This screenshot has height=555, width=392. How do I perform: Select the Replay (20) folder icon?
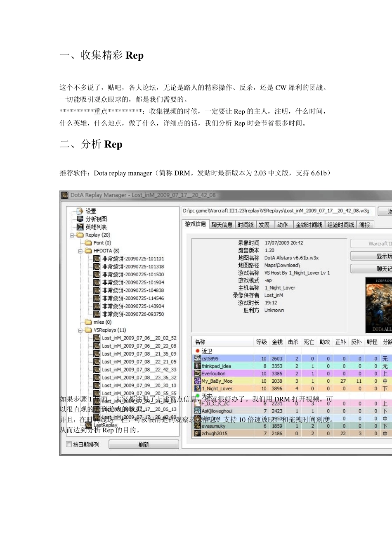pos(80,235)
